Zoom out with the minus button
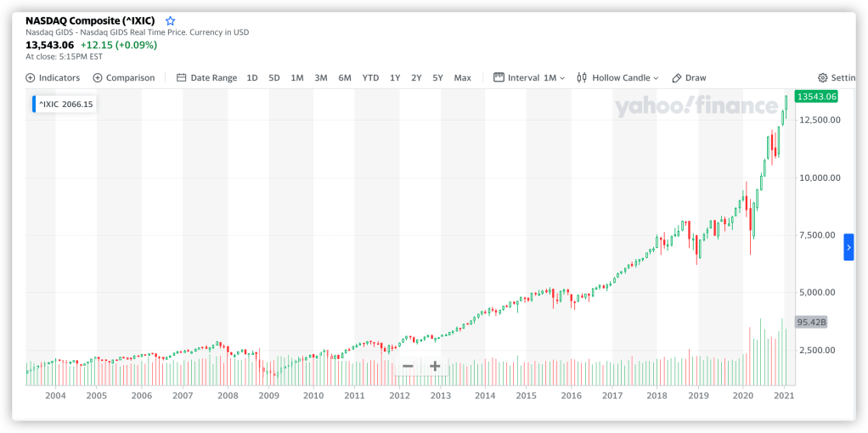868x433 pixels. pos(408,366)
